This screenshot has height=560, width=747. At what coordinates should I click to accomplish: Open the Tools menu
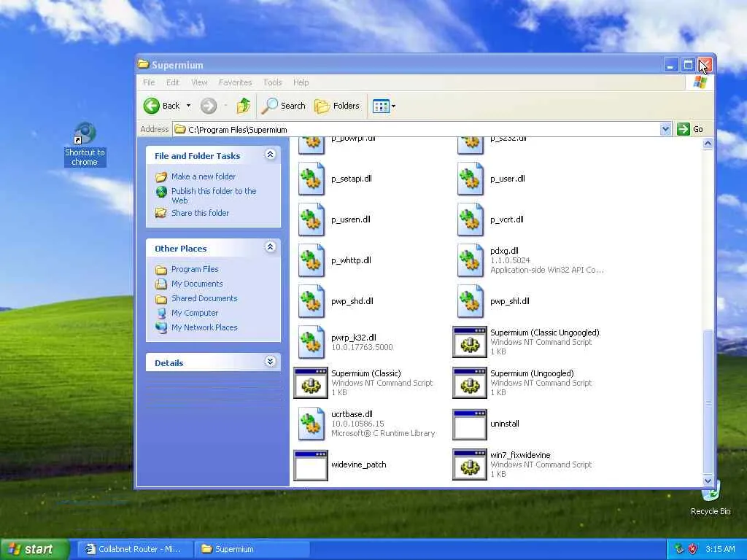[x=273, y=82]
